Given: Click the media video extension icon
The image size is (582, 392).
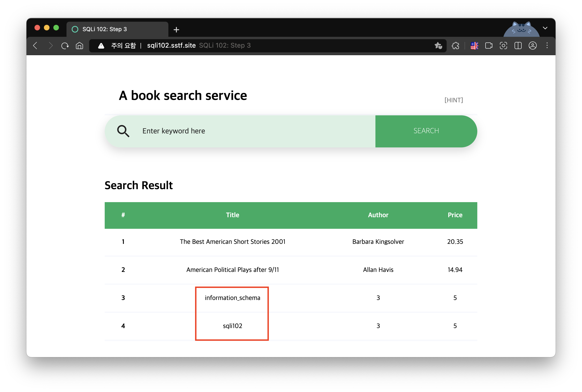Looking at the screenshot, I should click(x=489, y=46).
